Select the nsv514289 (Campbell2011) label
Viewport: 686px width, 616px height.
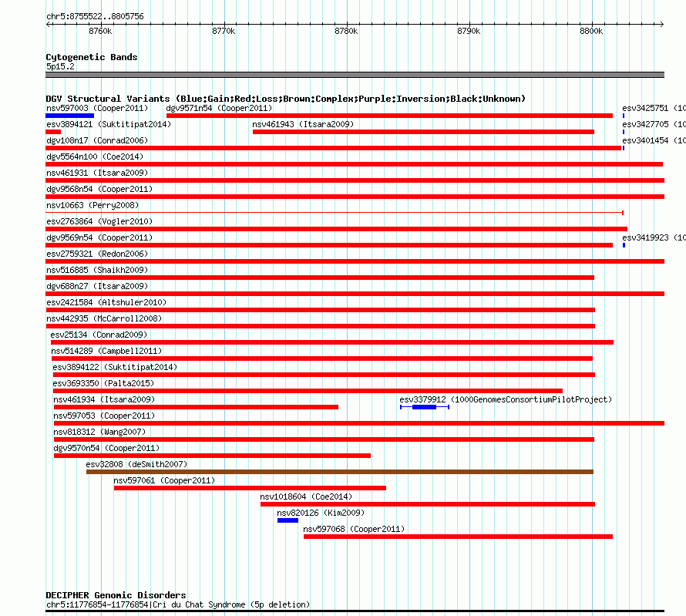106,351
